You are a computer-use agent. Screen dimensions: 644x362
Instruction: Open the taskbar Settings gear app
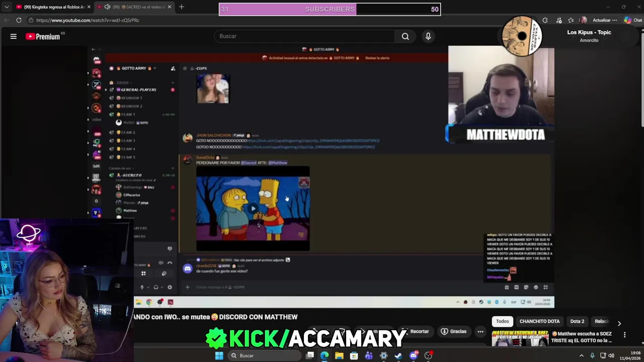click(383, 355)
